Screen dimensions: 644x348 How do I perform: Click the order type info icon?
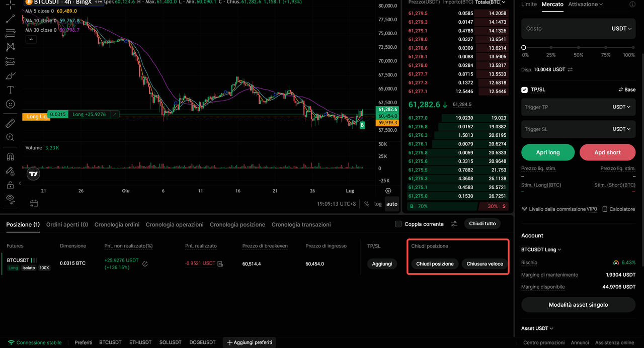[632, 5]
